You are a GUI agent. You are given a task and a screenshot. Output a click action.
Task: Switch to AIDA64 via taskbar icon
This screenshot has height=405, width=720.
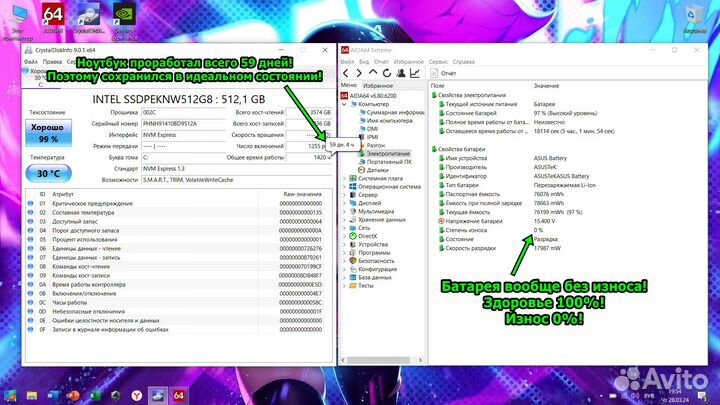click(179, 395)
